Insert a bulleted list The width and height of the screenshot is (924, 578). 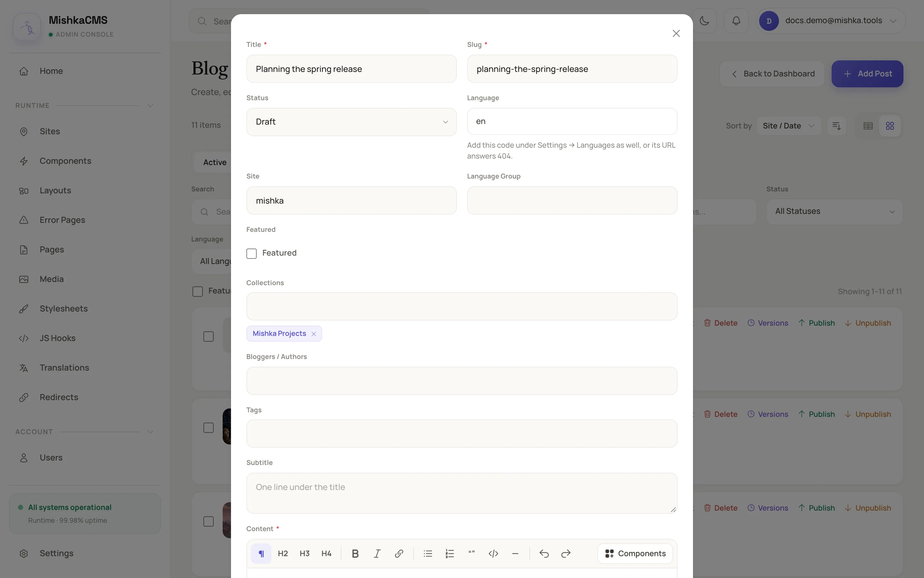pyautogui.click(x=428, y=554)
